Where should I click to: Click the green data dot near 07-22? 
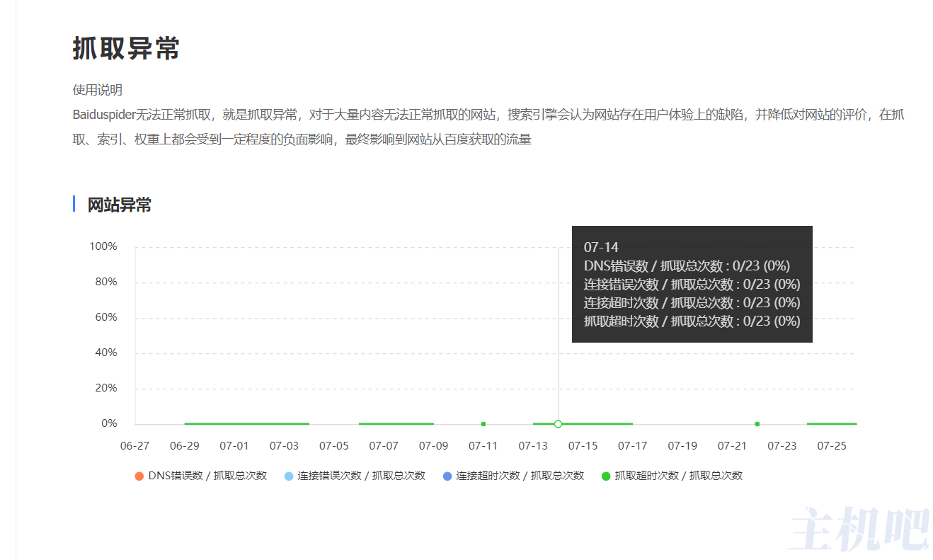coord(757,424)
